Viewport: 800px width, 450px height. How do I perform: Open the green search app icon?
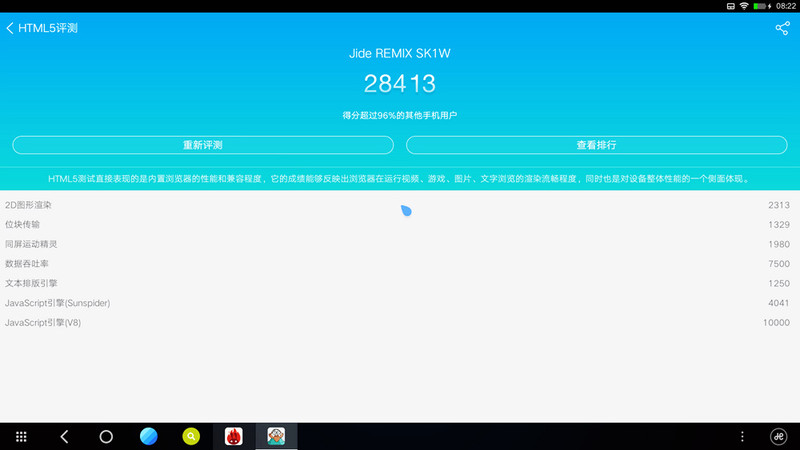191,436
